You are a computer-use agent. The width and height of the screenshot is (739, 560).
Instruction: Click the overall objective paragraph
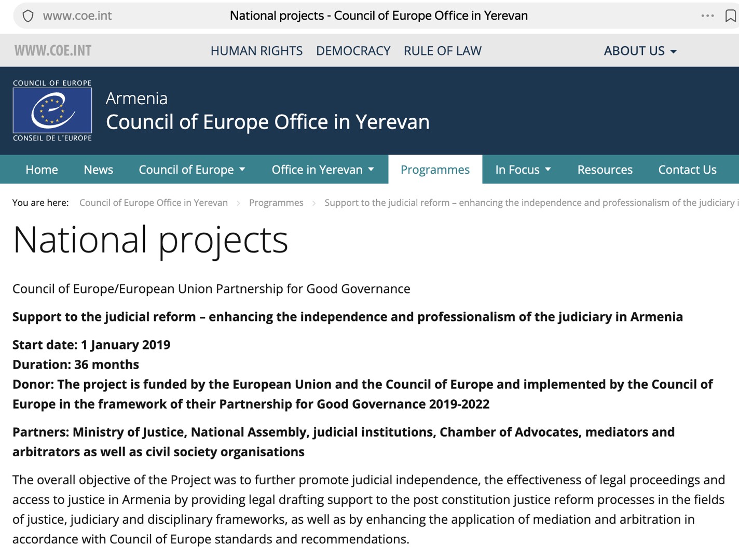(x=368, y=509)
